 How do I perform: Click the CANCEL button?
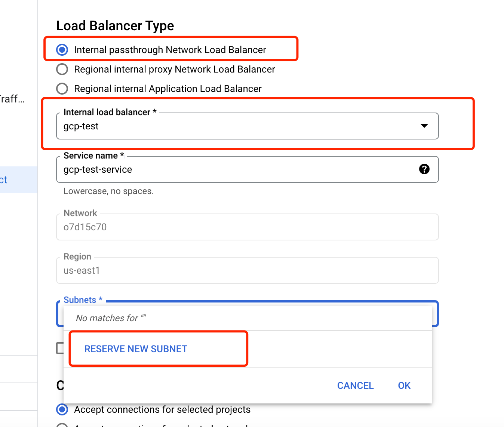point(355,385)
